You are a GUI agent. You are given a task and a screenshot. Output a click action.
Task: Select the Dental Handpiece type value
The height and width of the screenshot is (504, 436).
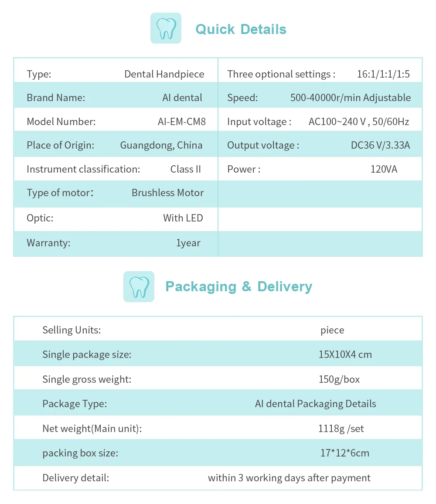point(164,74)
